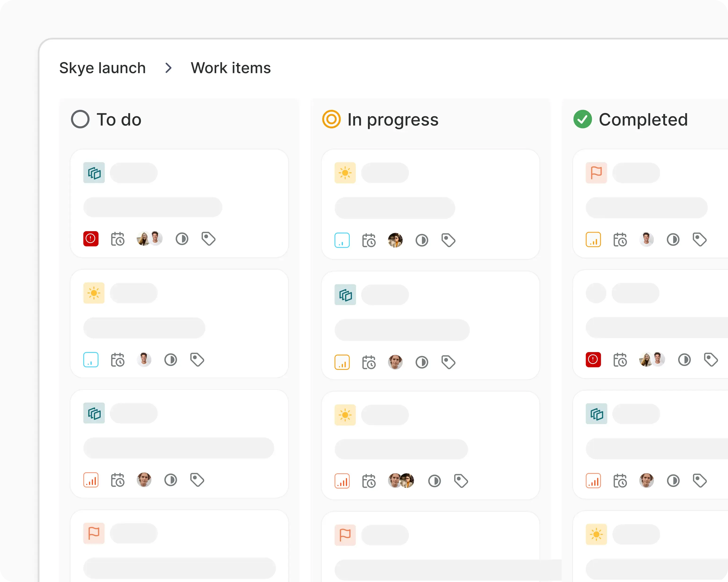Click the urgent red priority icon in first To do card

91,239
